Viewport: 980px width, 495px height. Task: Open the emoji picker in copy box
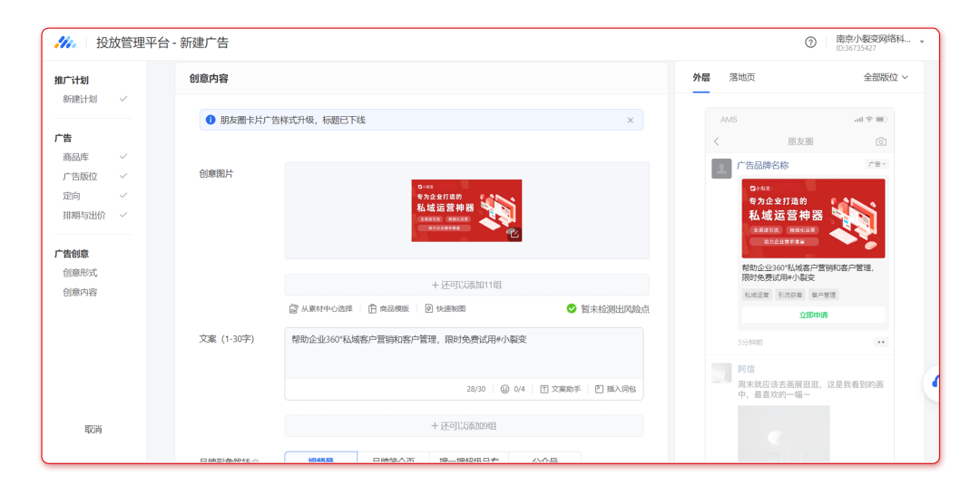tap(505, 389)
